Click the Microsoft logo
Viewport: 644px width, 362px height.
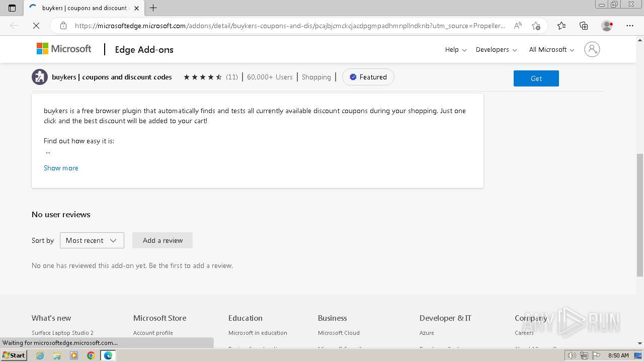(x=64, y=49)
